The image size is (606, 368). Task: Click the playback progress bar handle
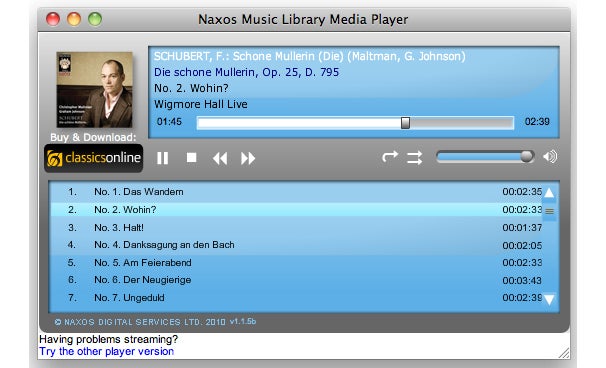pos(405,123)
